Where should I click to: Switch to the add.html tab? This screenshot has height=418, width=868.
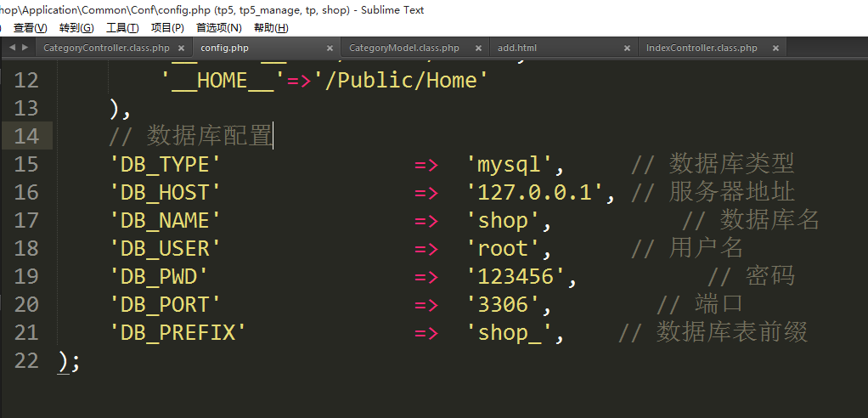click(517, 48)
